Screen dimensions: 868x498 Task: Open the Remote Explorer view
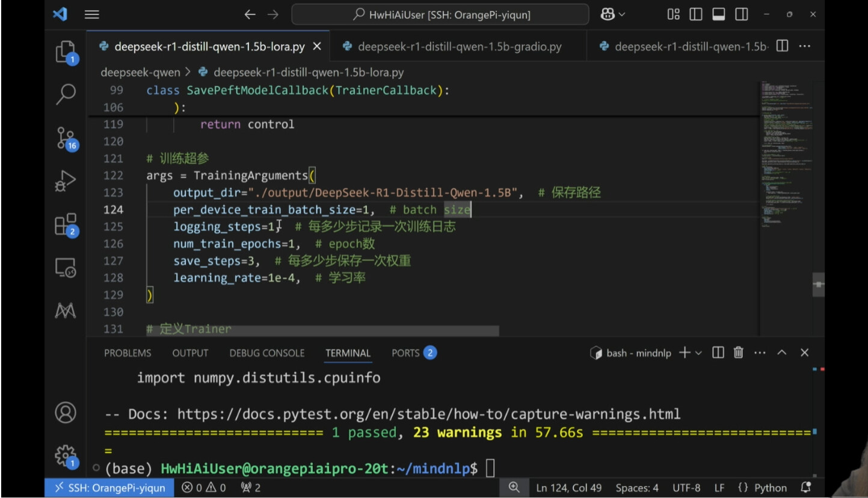66,268
